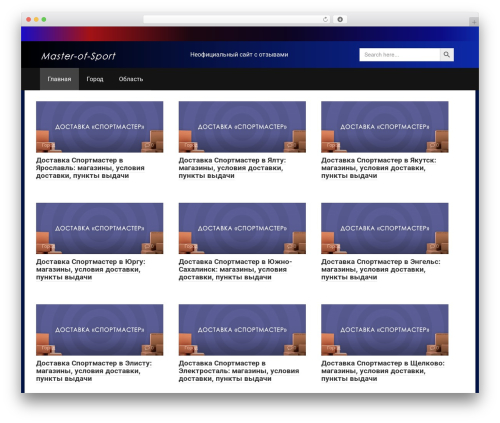Click thumbnail above the Юргу article
The height and width of the screenshot is (423, 500).
point(100,228)
